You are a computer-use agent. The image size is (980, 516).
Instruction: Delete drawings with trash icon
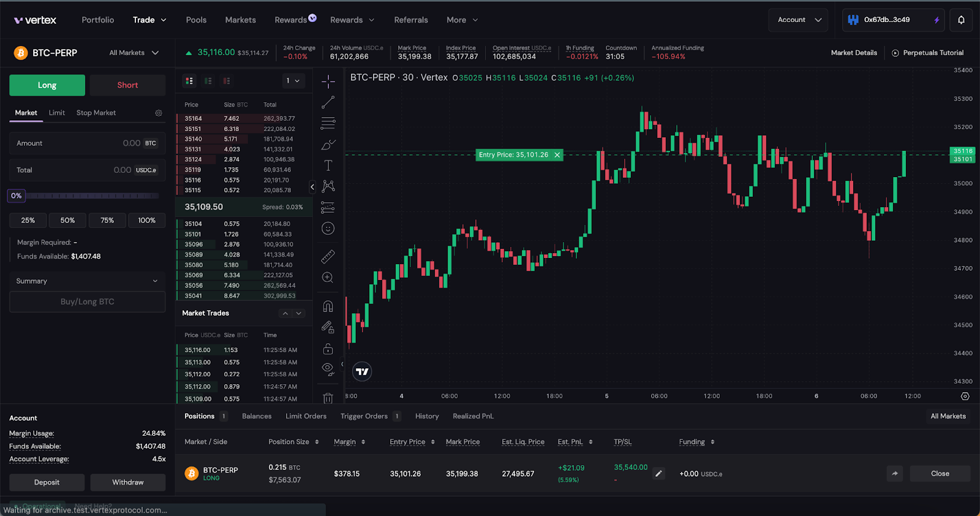pos(328,398)
